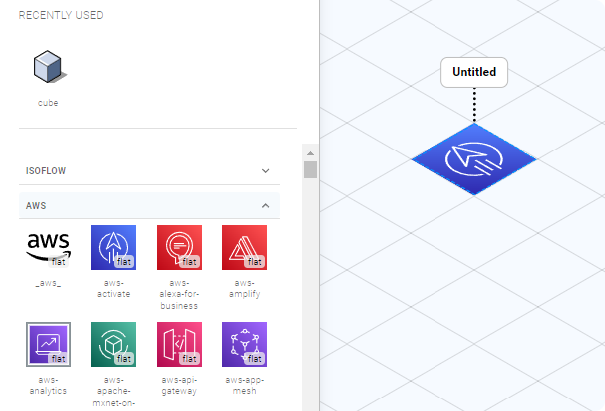Image resolution: width=605 pixels, height=411 pixels.
Task: Click the aws-app-mesh text label
Action: [245, 386]
